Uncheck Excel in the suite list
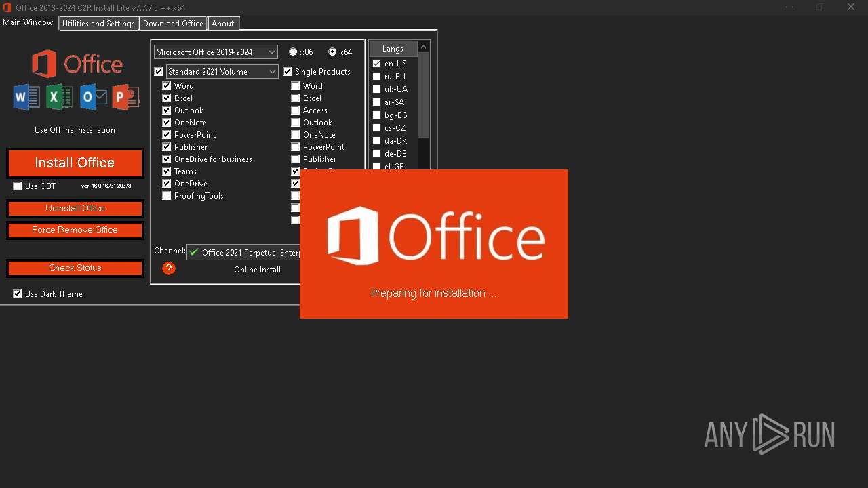This screenshot has height=488, width=868. [x=167, y=98]
